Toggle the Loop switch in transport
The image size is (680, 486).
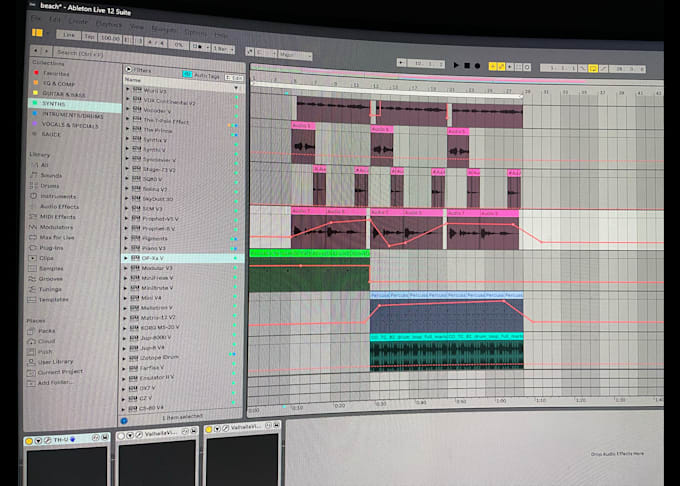click(x=592, y=68)
